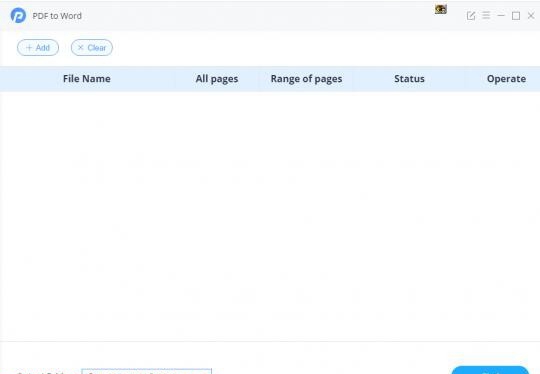Select the Status column header
Screen dimensions: 540x374
click(x=409, y=79)
